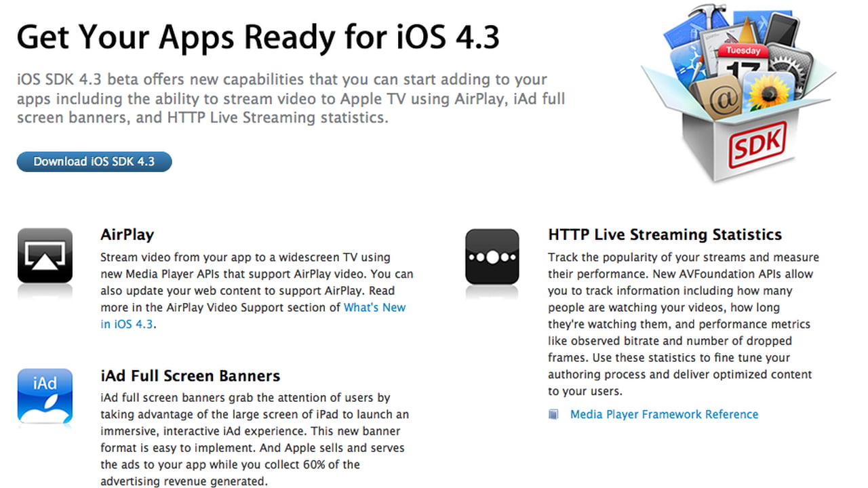This screenshot has height=488, width=868.
Task: Select the AirPlay heading
Action: [127, 235]
